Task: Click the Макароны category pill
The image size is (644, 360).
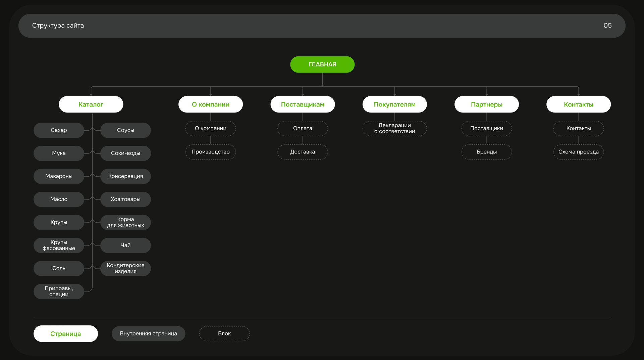Action: tap(59, 176)
